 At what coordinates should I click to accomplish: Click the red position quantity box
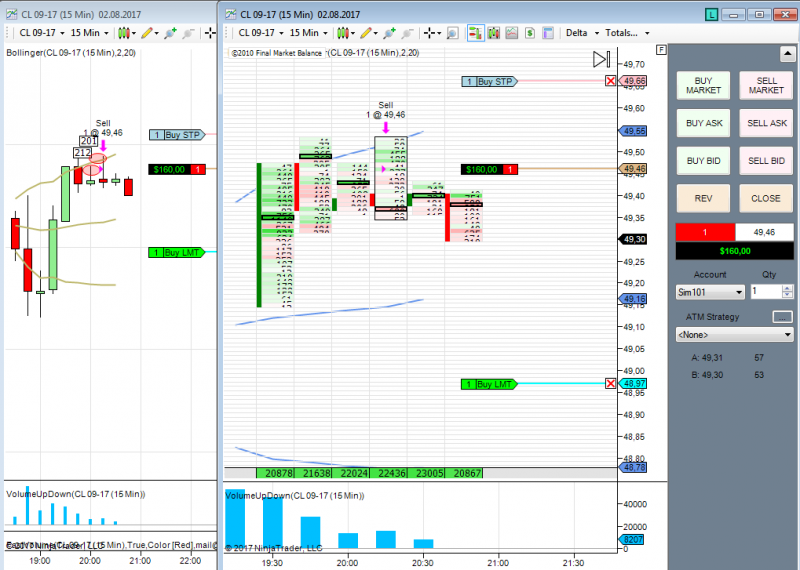[x=705, y=232]
